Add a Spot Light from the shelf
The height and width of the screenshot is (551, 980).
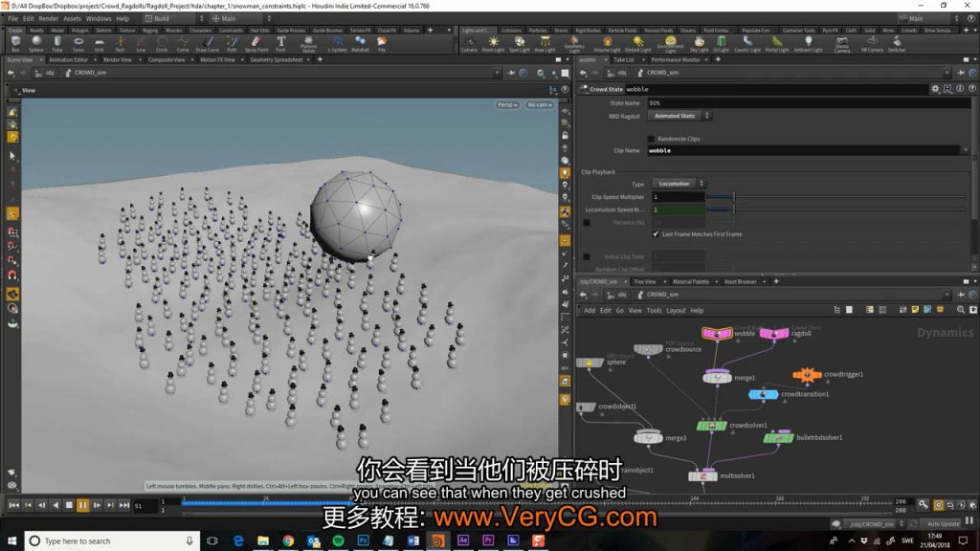click(x=519, y=44)
